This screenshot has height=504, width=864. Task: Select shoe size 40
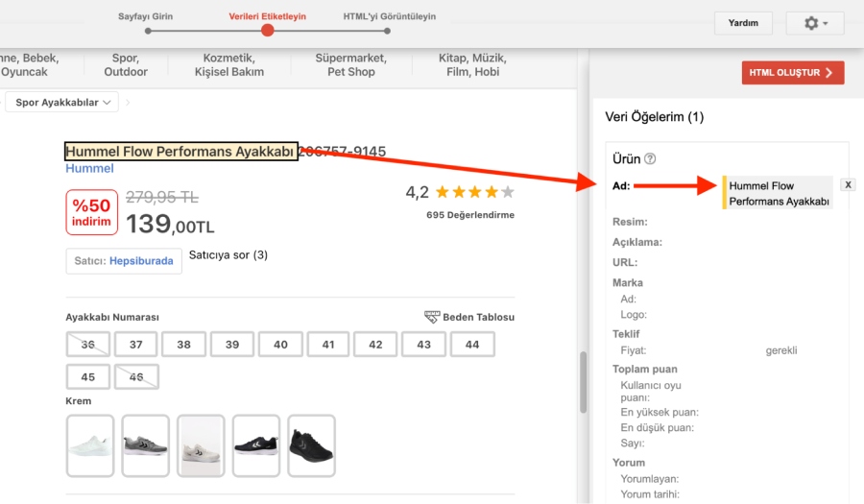(280, 345)
